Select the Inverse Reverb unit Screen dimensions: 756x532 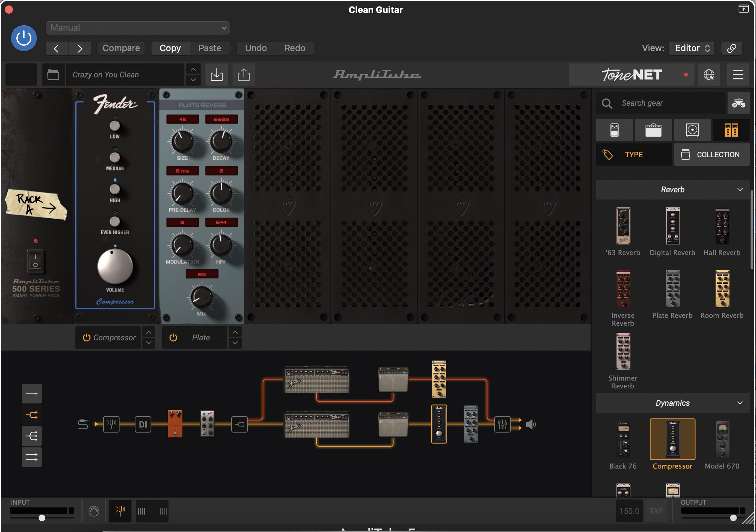click(x=623, y=298)
